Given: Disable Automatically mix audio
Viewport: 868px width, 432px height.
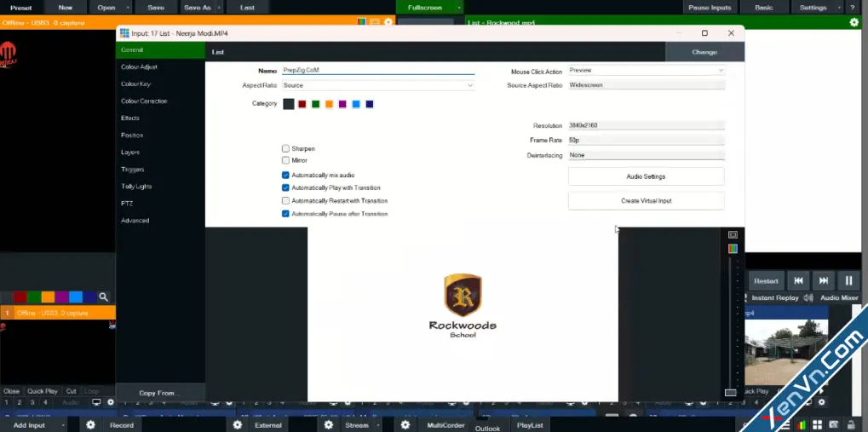Looking at the screenshot, I should tap(285, 175).
